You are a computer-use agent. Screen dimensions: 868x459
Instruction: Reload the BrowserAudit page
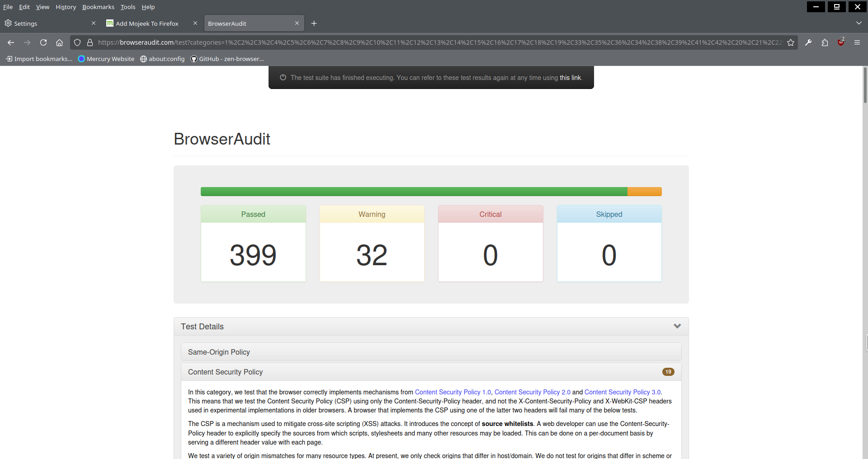[43, 42]
